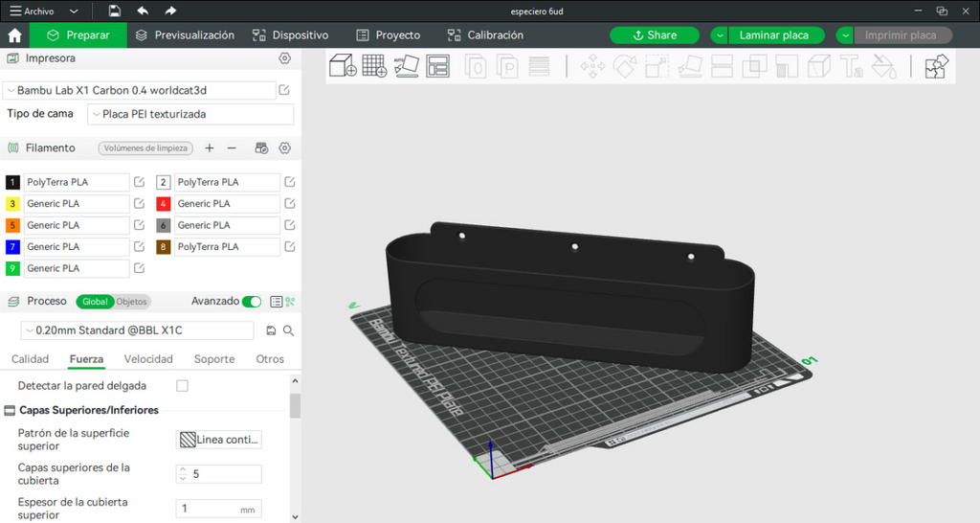This screenshot has width=980, height=523.
Task: Edit filament 4 Generic PLA preset
Action: pos(289,203)
